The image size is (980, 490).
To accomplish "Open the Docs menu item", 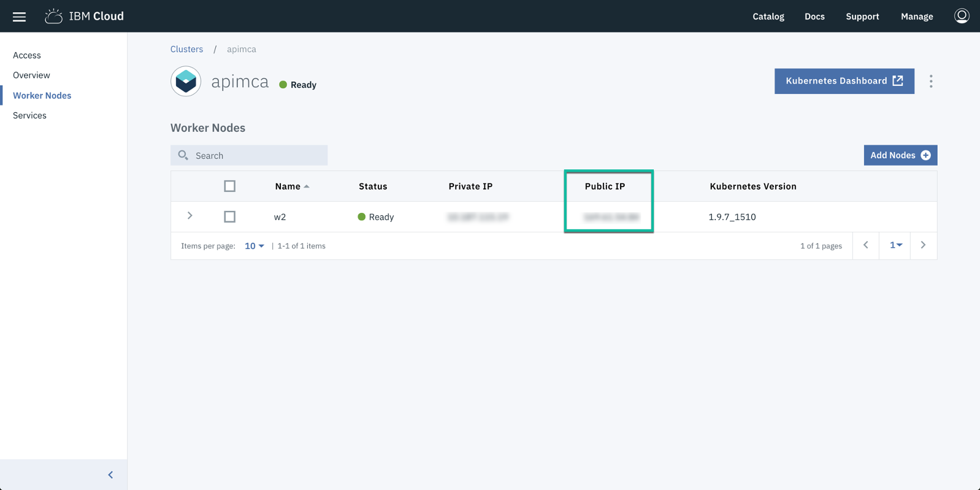I will point(814,17).
